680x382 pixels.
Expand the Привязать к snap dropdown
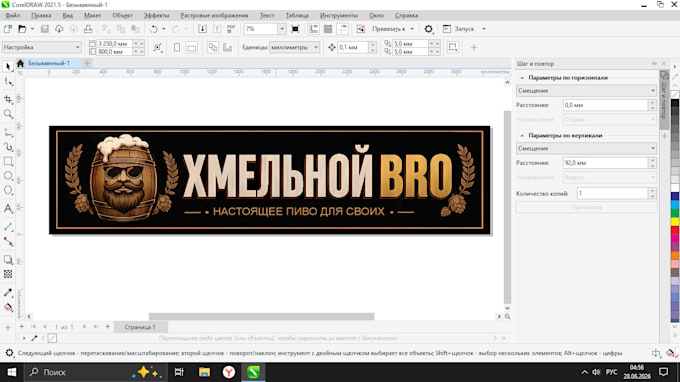tap(412, 29)
